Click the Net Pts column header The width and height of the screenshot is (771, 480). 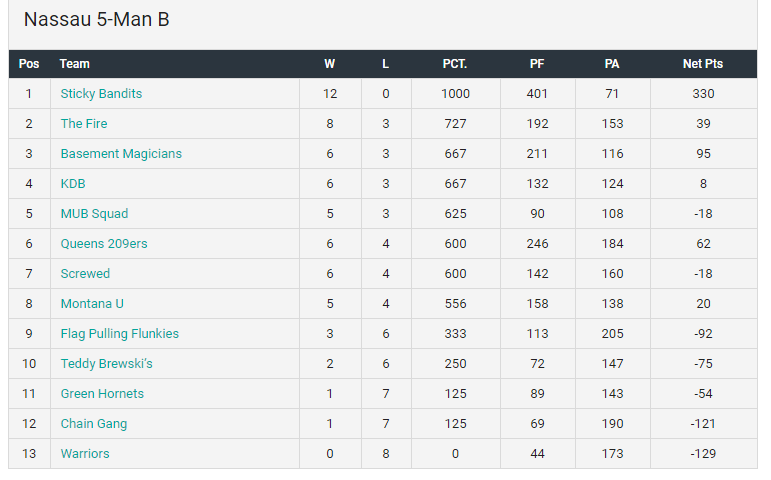[703, 64]
